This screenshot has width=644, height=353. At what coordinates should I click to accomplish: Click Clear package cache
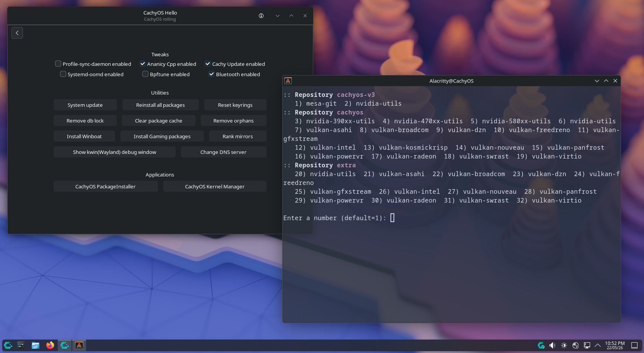point(158,121)
